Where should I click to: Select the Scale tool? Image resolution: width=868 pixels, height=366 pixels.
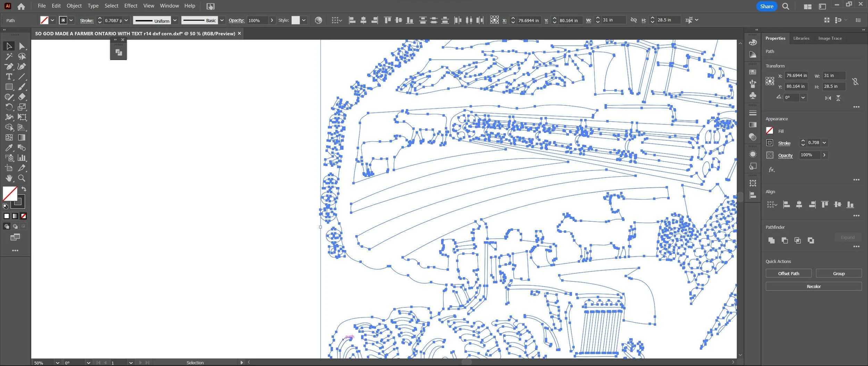tap(22, 107)
